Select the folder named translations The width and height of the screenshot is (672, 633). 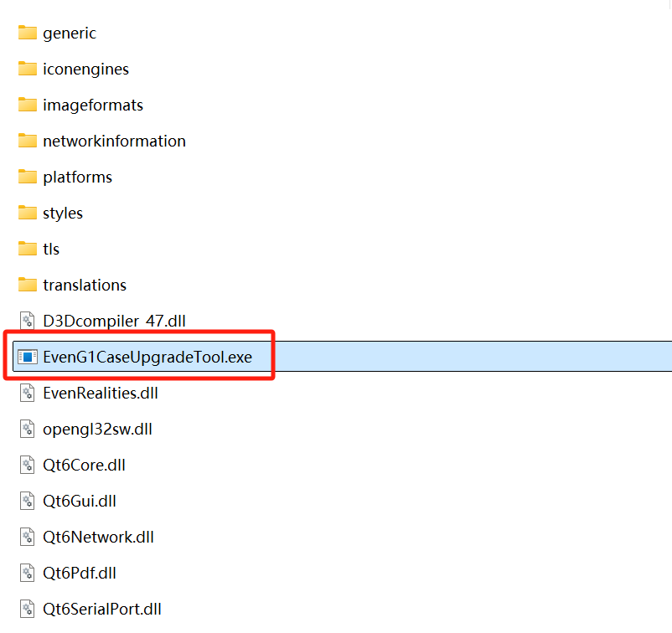pyautogui.click(x=85, y=285)
